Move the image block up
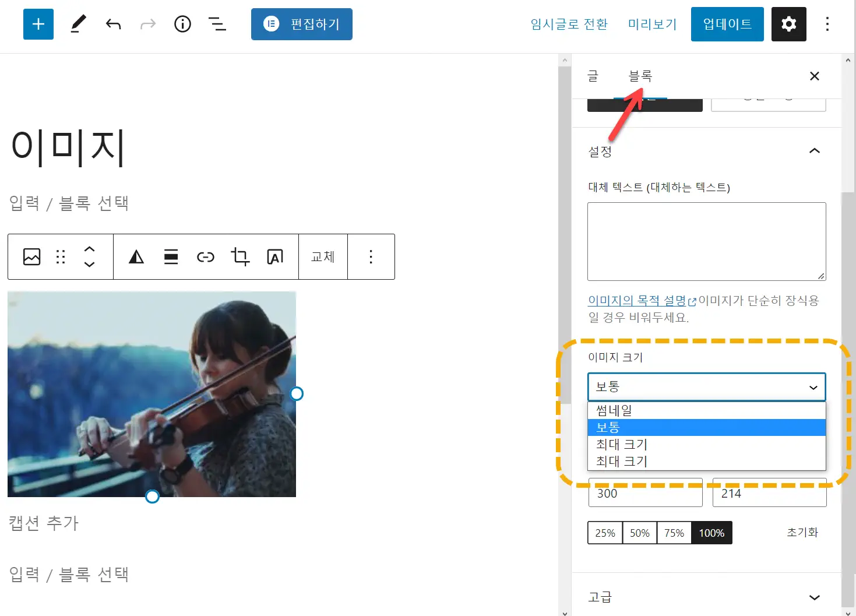The height and width of the screenshot is (616, 856). tap(90, 249)
